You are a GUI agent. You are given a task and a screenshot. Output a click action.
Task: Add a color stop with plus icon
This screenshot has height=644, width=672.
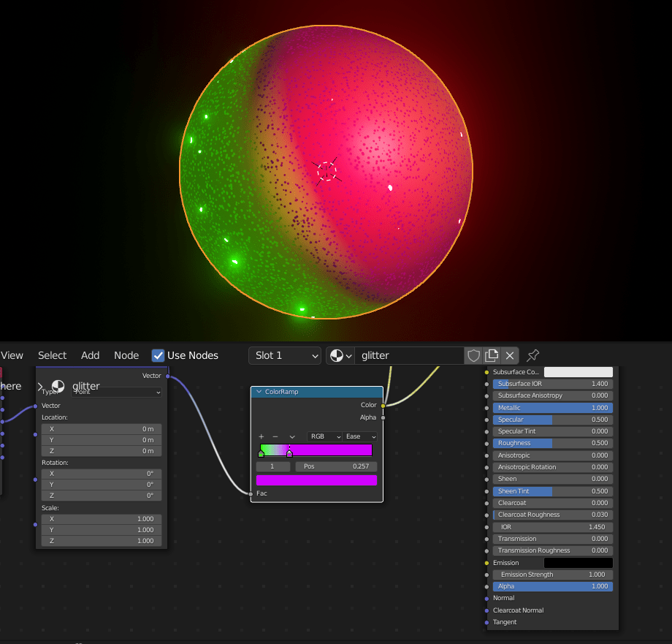(261, 436)
